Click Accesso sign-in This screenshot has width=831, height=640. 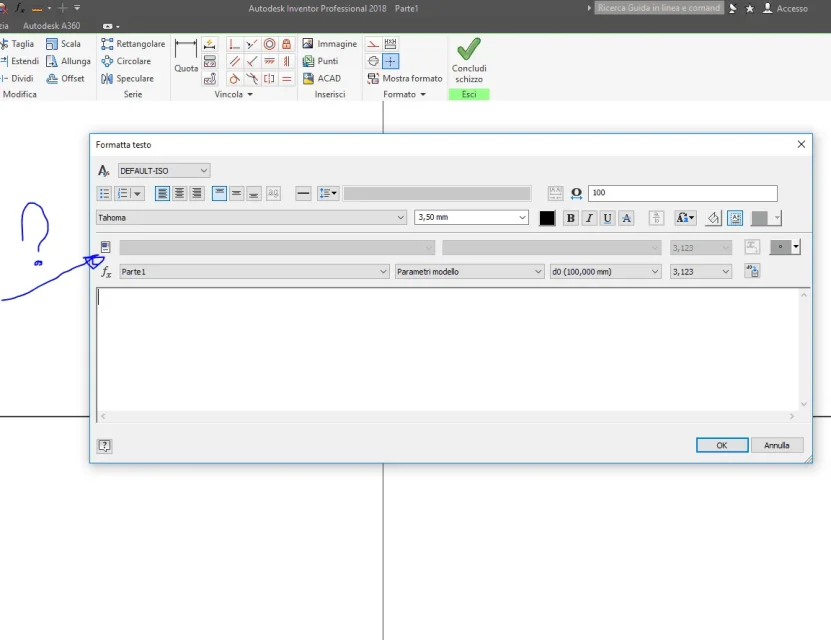(785, 8)
